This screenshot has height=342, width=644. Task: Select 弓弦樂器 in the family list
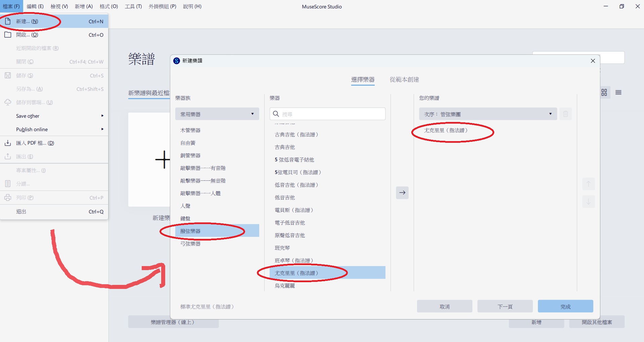click(x=190, y=244)
